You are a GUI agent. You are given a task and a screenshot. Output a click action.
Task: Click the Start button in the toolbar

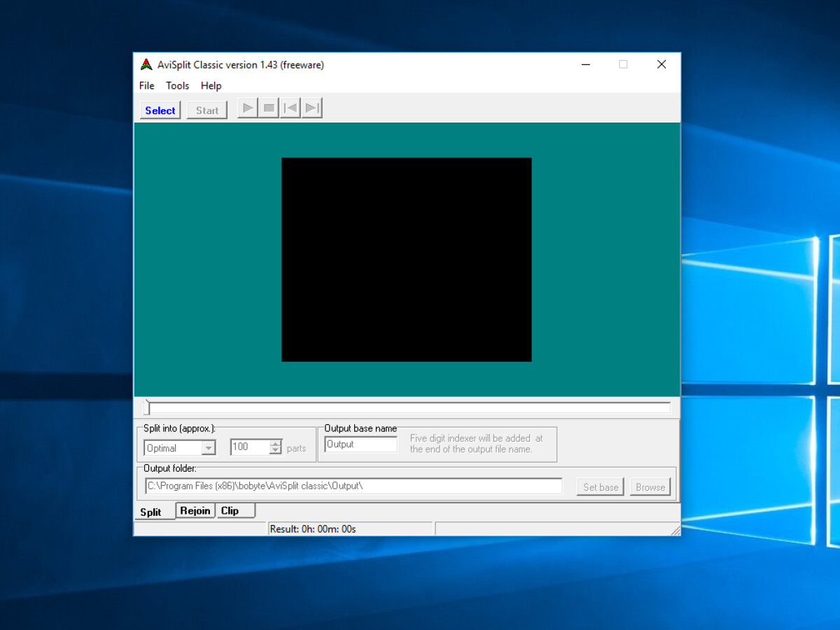click(x=207, y=111)
